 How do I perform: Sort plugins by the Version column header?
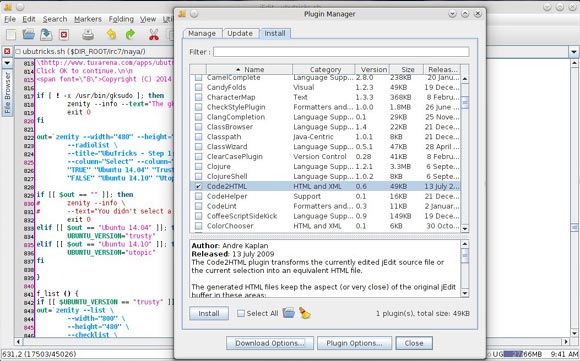pyautogui.click(x=372, y=70)
